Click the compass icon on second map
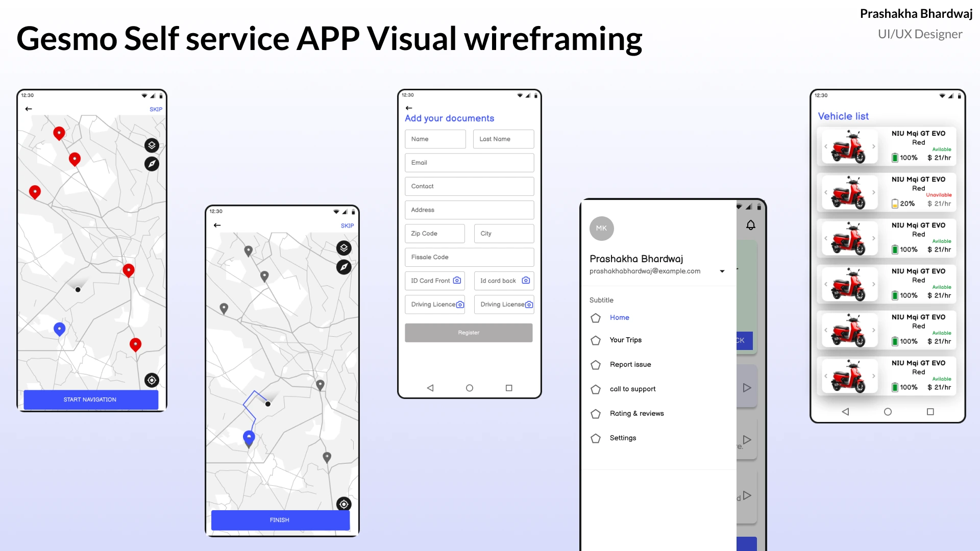The image size is (980, 551). [x=344, y=267]
